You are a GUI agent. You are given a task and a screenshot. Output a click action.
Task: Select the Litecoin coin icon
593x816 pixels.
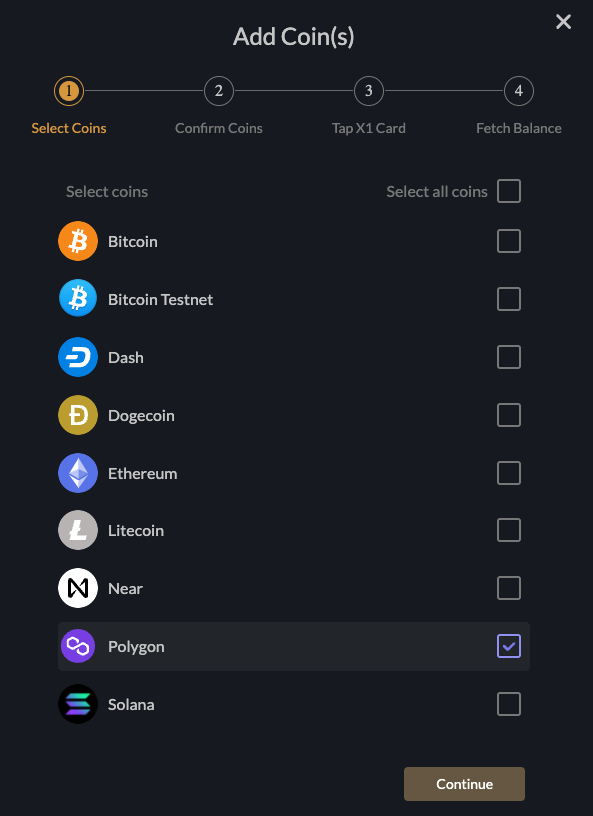pyautogui.click(x=78, y=530)
